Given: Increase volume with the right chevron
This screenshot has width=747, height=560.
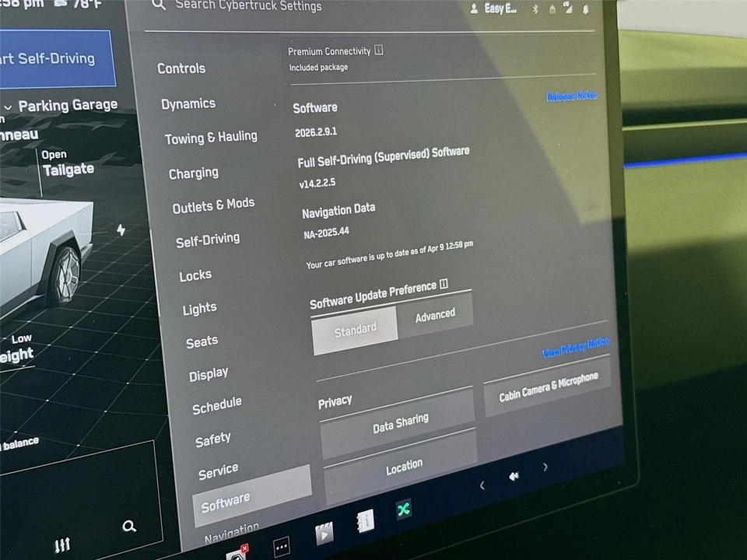Looking at the screenshot, I should pyautogui.click(x=545, y=467).
